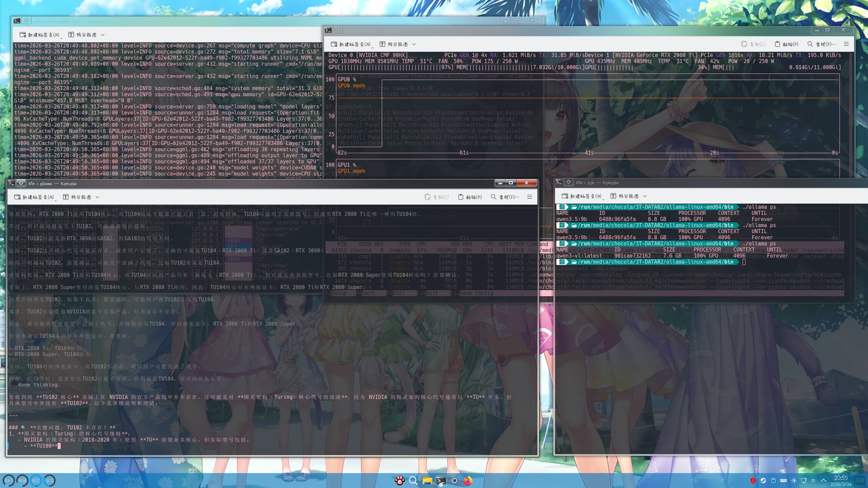Open hamburger menu in ollama Konsole
Viewport: 868px width, 488px height.
530,197
